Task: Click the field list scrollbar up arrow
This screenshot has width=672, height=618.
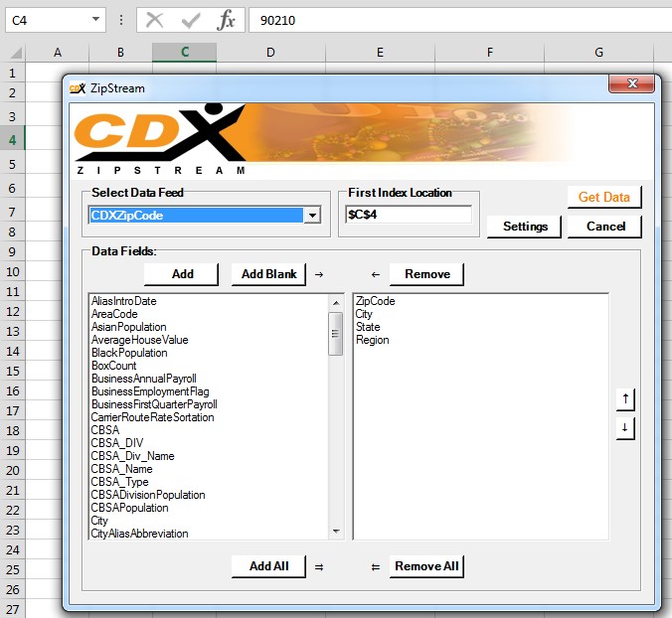Action: [336, 303]
